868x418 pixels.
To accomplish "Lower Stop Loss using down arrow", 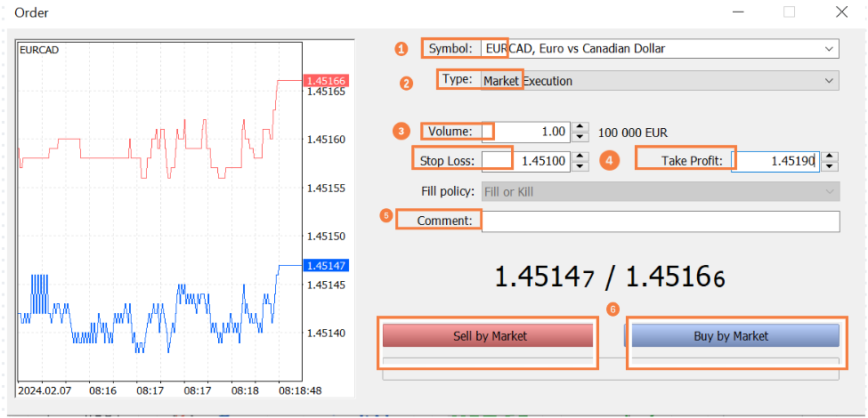I will 580,166.
